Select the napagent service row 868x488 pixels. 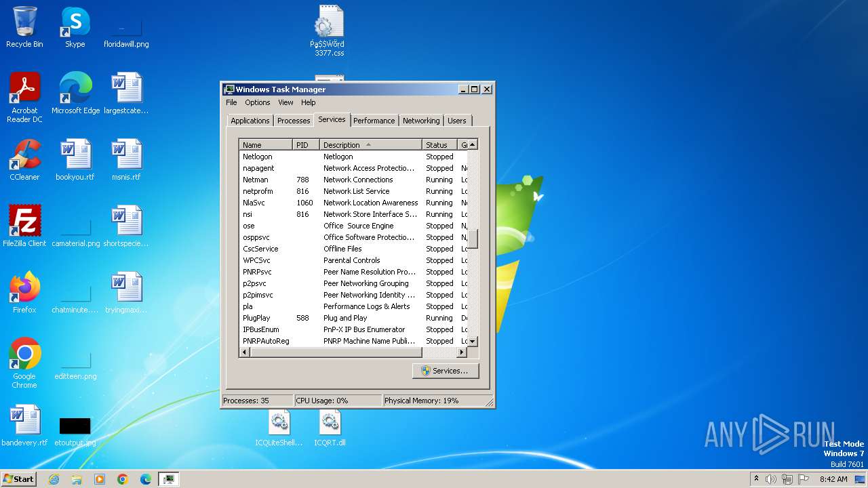(353, 168)
